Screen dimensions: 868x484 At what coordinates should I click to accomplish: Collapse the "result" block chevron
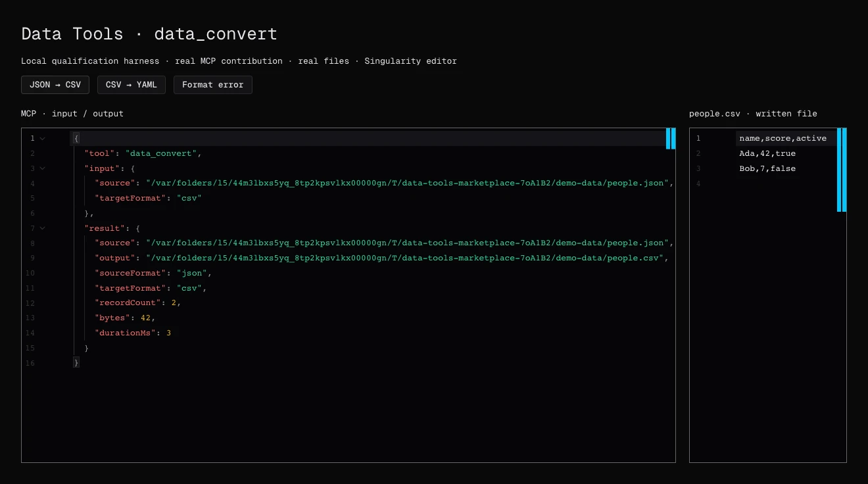point(42,228)
